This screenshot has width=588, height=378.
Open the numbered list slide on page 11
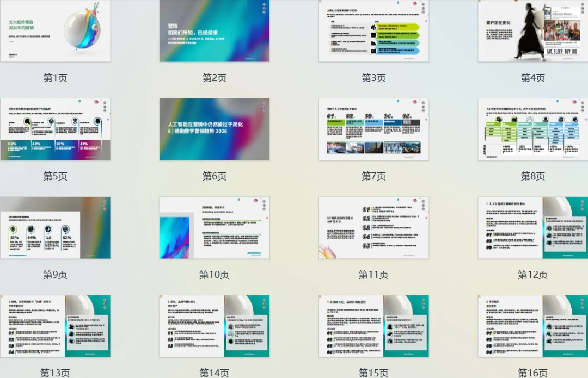(x=373, y=228)
